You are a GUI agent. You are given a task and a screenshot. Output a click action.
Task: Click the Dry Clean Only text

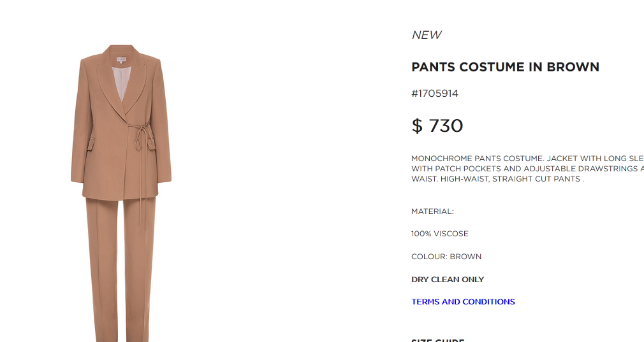point(448,280)
